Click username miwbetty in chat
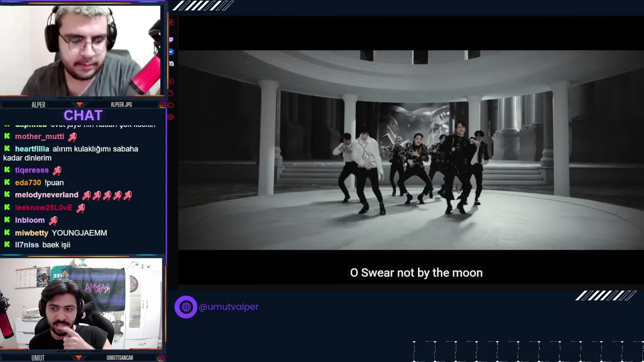Image resolution: width=644 pixels, height=362 pixels. click(x=32, y=233)
